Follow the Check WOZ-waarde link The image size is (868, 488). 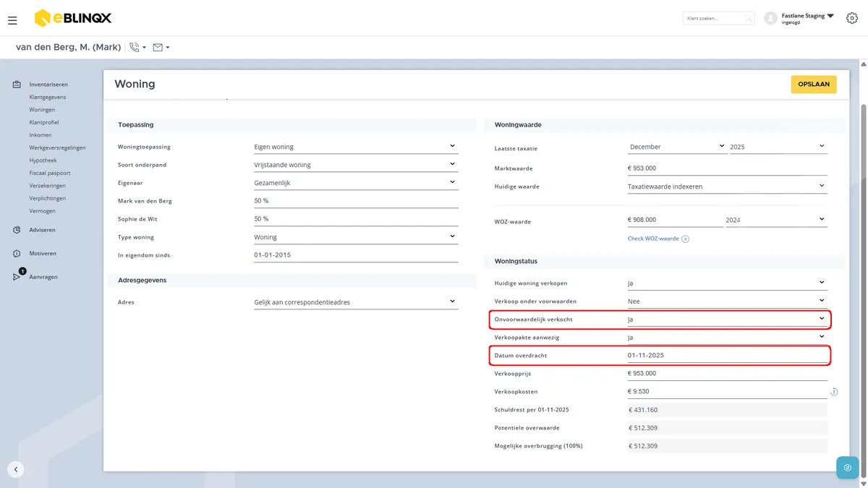pos(658,239)
